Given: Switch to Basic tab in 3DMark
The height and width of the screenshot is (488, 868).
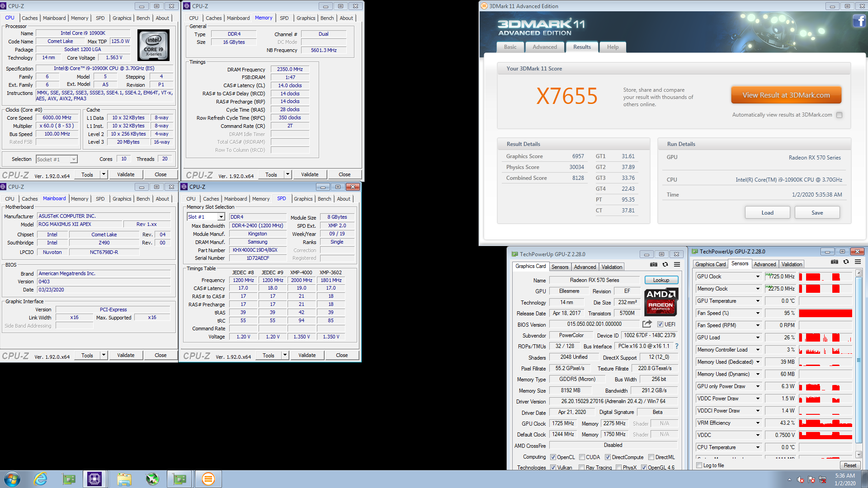Looking at the screenshot, I should [510, 47].
